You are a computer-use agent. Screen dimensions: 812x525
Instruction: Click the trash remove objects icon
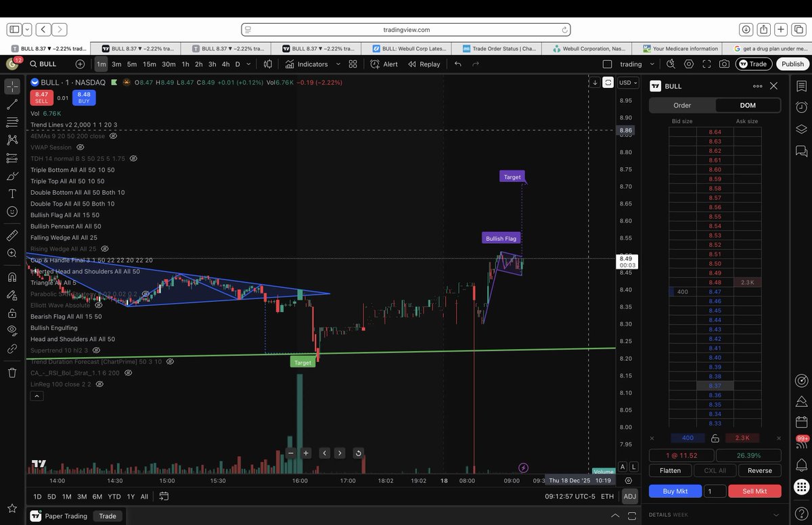coord(12,373)
